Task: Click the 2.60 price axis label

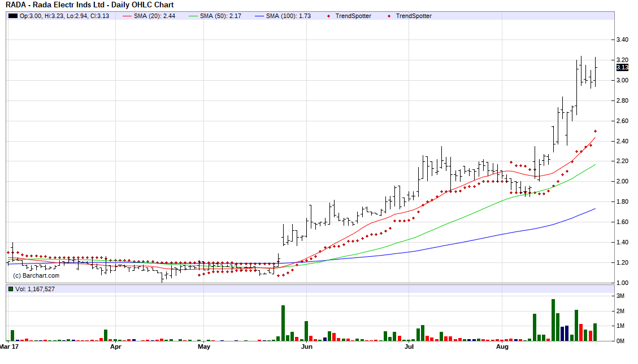Action: tap(622, 121)
